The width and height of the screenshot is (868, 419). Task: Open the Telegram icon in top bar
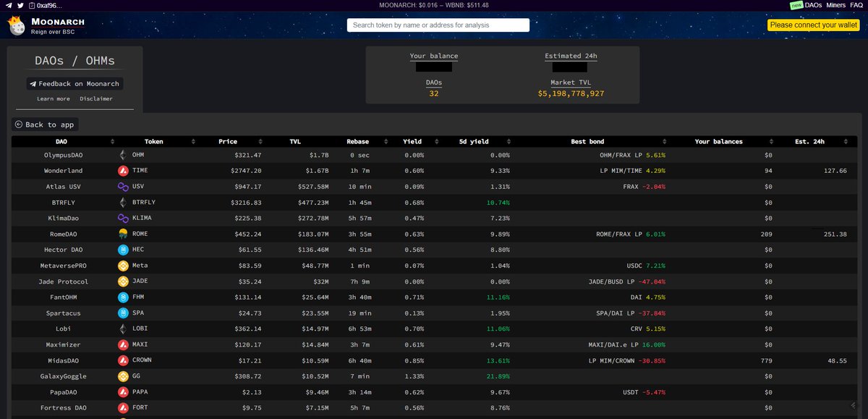pos(8,5)
